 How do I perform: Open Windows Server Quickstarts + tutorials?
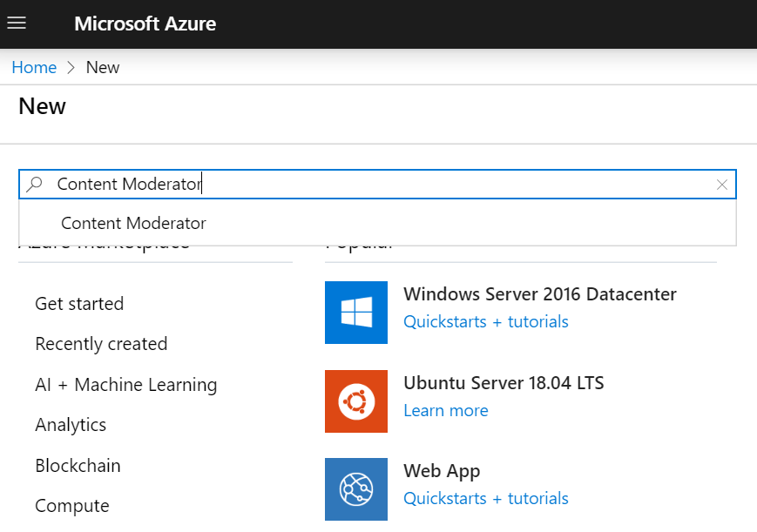click(486, 321)
